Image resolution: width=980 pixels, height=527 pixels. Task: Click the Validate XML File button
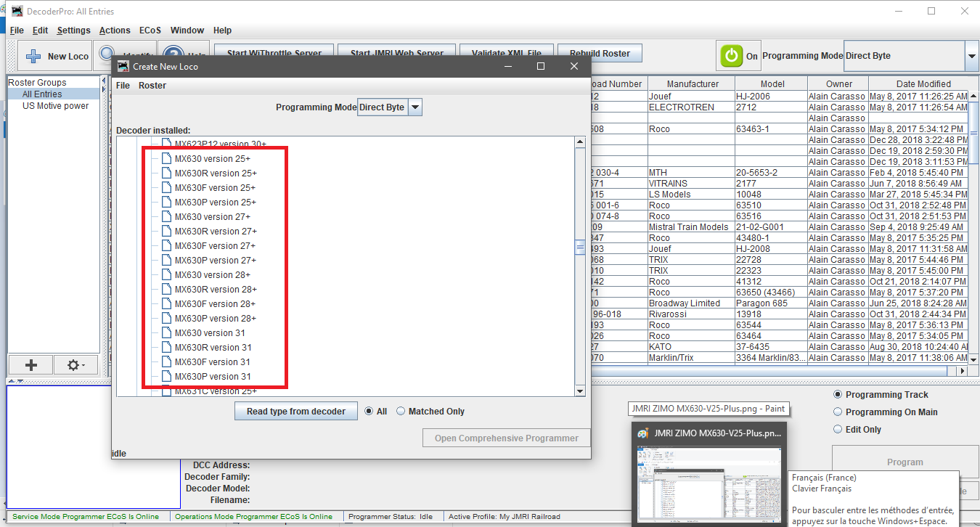click(x=507, y=53)
